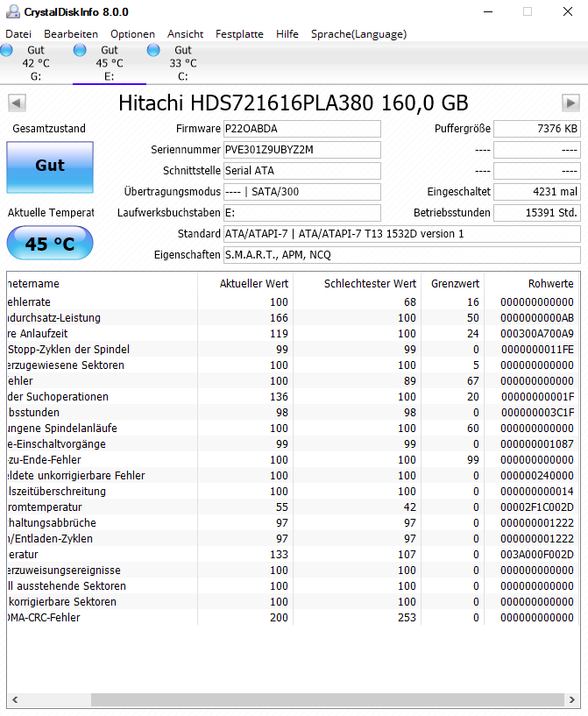Select the Entladen-Zyklen attribute row
Image resolution: width=588 pixels, height=716 pixels.
pos(294,539)
